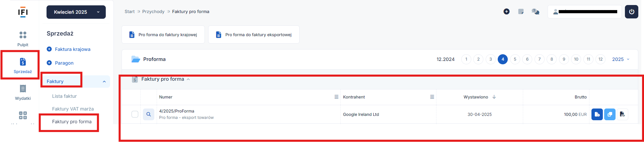Click the Pulpit dashboard icon
Screen dimensions: 644x142
(23, 35)
